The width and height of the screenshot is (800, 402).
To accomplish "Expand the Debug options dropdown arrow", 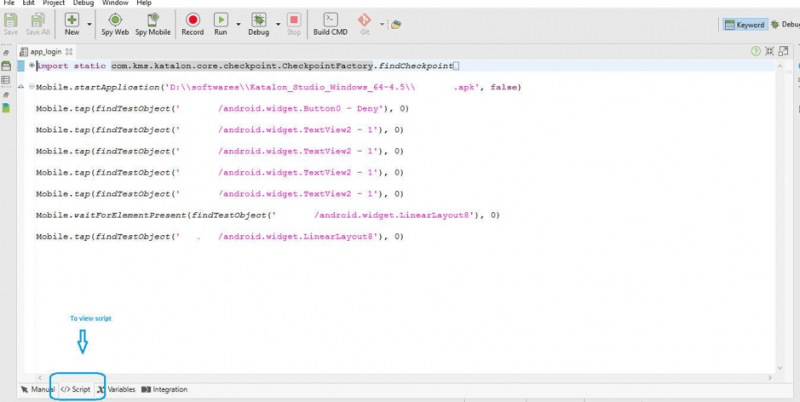I will [x=275, y=23].
